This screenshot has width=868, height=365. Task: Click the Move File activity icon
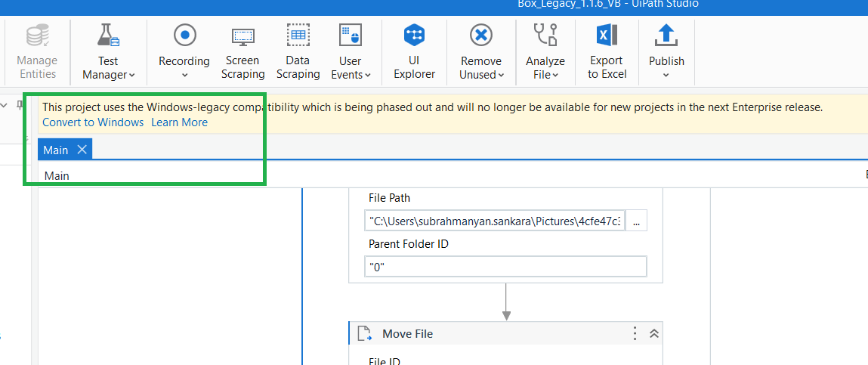(x=365, y=333)
